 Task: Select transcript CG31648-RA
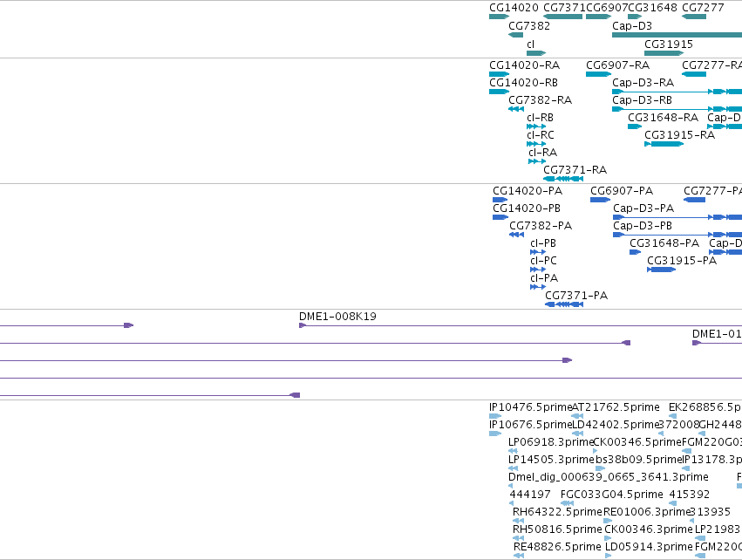(x=635, y=126)
